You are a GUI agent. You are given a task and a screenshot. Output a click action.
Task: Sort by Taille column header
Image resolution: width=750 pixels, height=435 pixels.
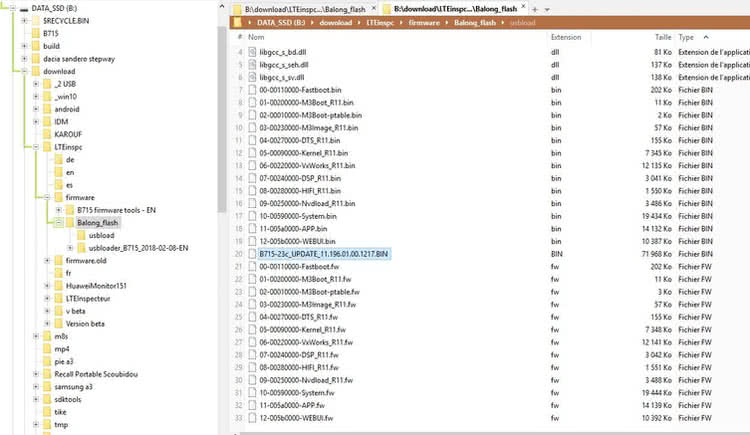[663, 37]
